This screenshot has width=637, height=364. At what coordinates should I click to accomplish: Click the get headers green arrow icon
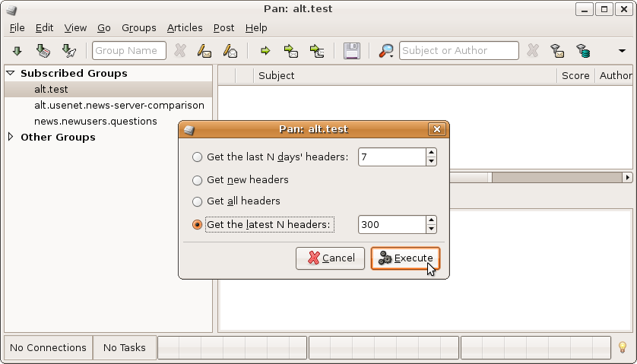point(17,51)
